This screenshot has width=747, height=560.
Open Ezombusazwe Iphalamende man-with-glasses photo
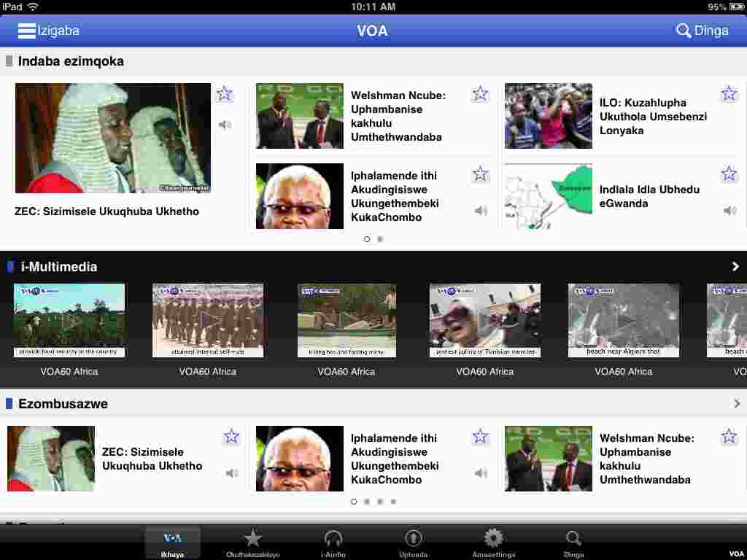click(300, 459)
